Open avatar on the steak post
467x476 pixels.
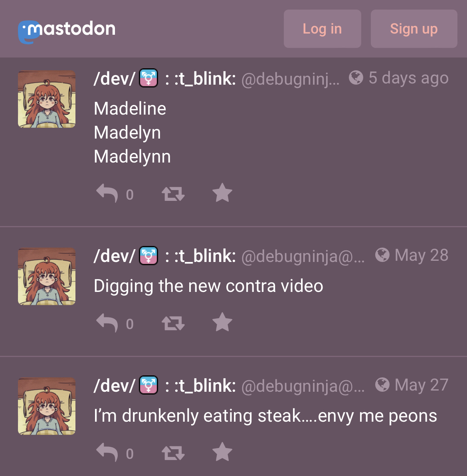point(47,406)
